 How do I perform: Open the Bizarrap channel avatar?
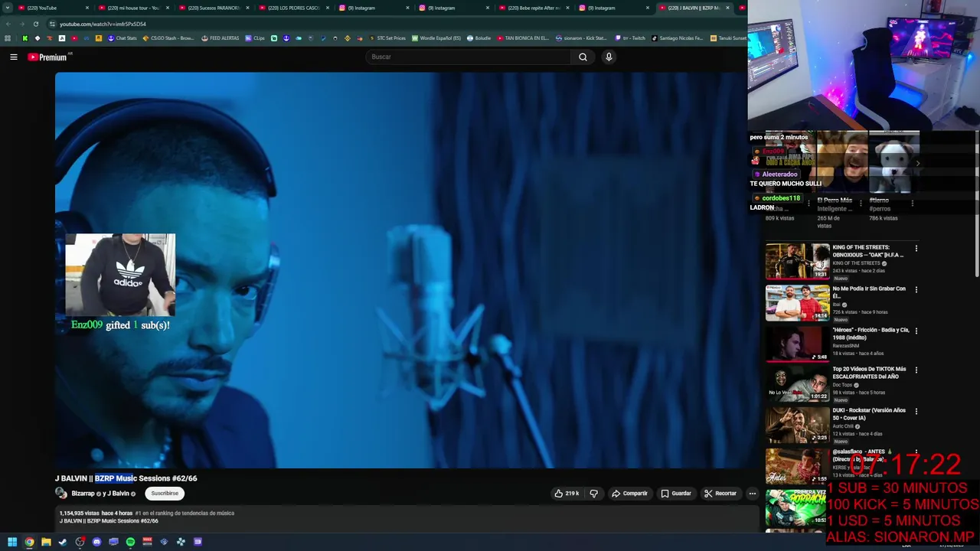tap(61, 494)
